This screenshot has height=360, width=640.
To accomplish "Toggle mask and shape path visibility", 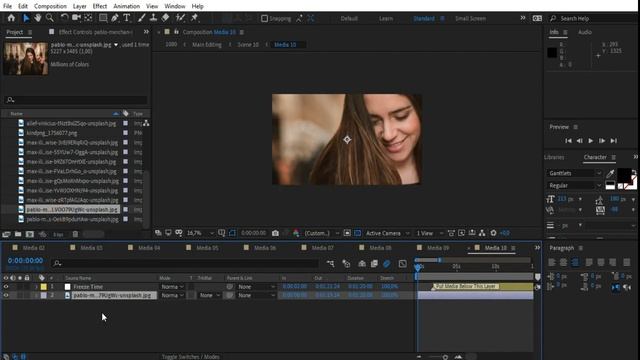I will 232,233.
